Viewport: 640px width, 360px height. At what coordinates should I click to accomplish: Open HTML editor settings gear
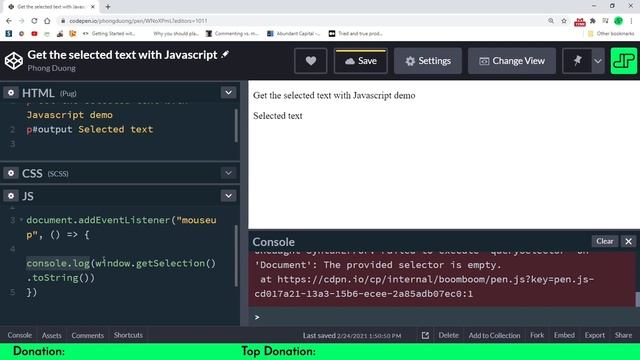(11, 93)
